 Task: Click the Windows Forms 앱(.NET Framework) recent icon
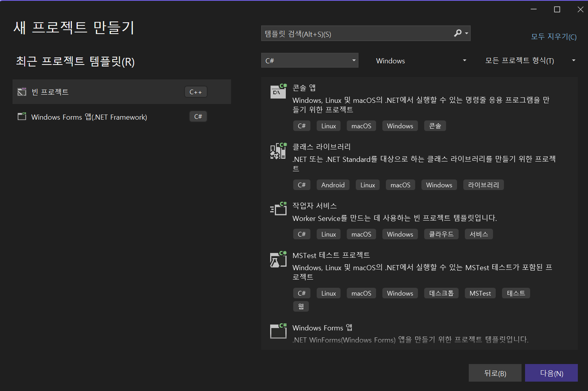22,117
